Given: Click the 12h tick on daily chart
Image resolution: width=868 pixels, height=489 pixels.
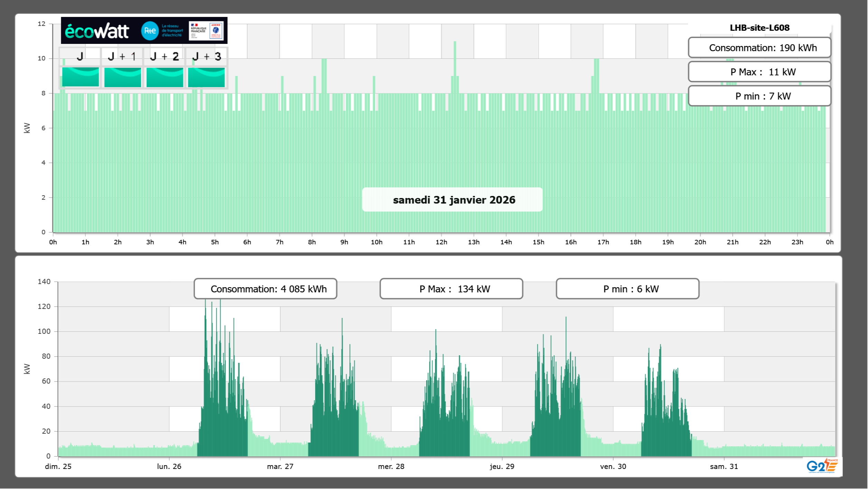Looking at the screenshot, I should pyautogui.click(x=441, y=242).
